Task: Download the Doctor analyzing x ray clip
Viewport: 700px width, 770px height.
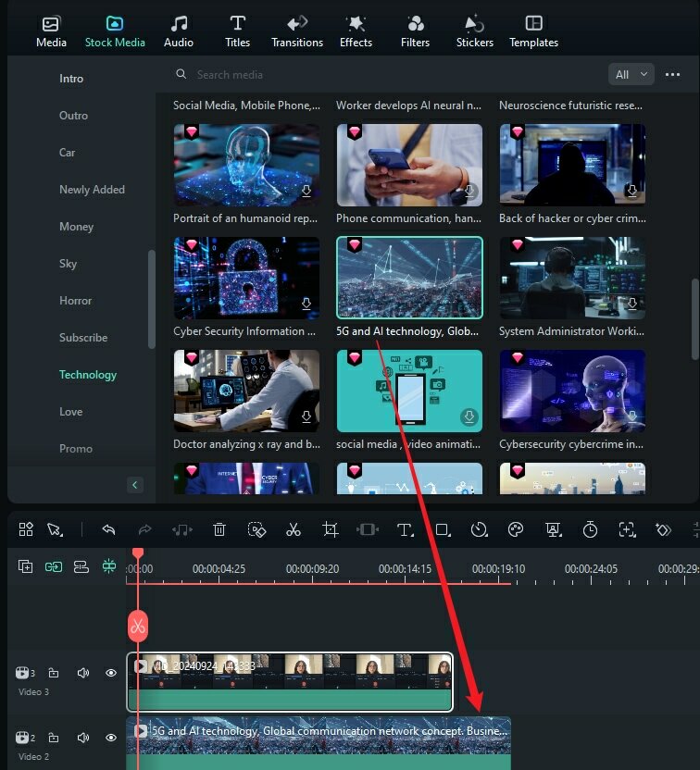Action: coord(306,416)
